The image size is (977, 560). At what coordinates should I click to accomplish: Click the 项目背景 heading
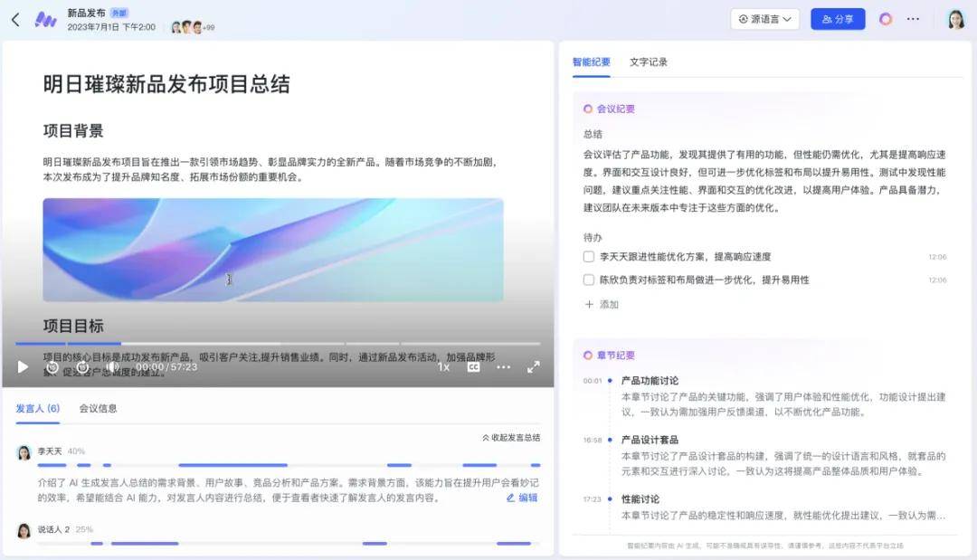pyautogui.click(x=73, y=131)
